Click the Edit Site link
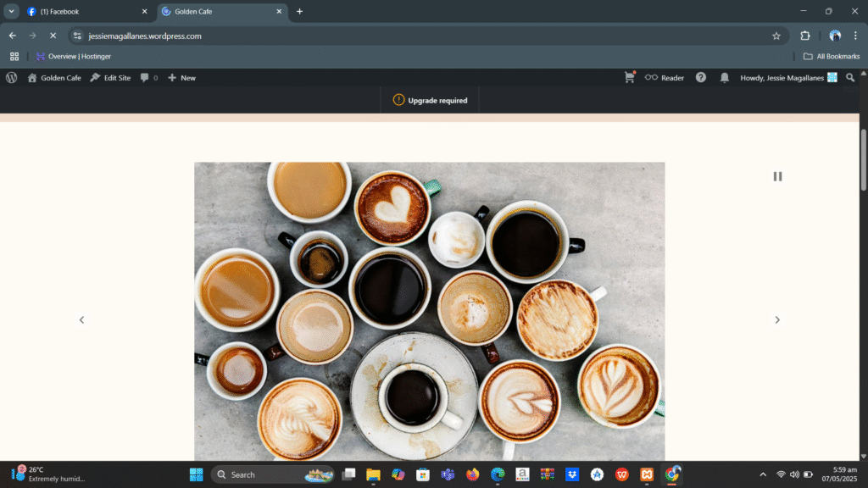This screenshot has width=868, height=488. point(110,77)
